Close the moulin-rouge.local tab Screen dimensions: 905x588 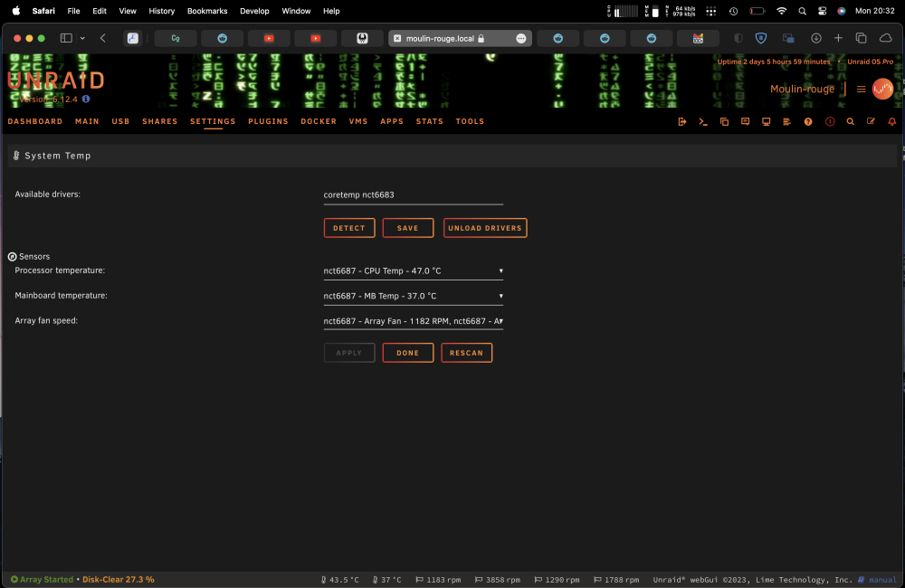397,38
